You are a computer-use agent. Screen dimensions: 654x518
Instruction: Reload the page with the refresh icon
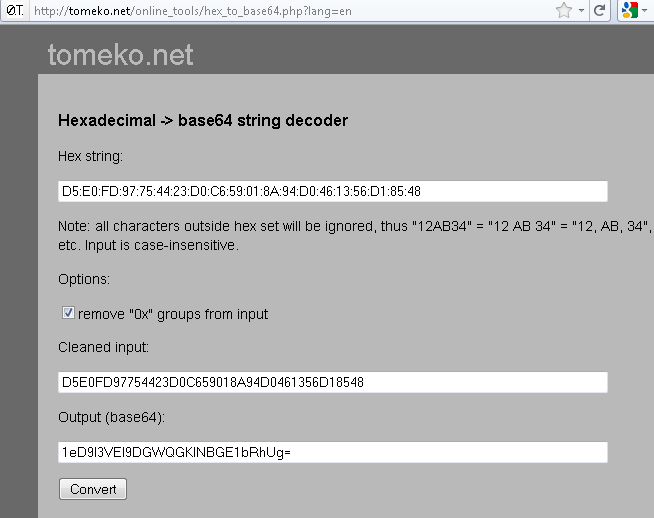pos(600,10)
